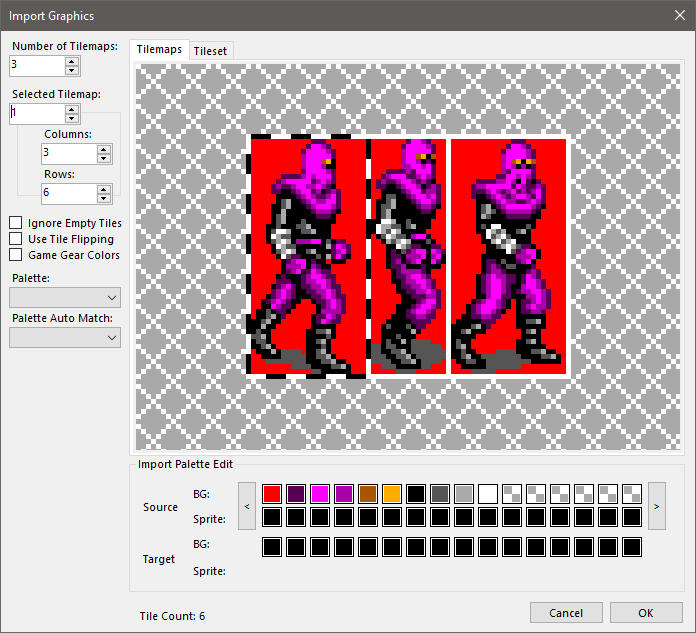Focus the Number of Tilemaps field
This screenshot has width=696, height=633.
pos(37,66)
